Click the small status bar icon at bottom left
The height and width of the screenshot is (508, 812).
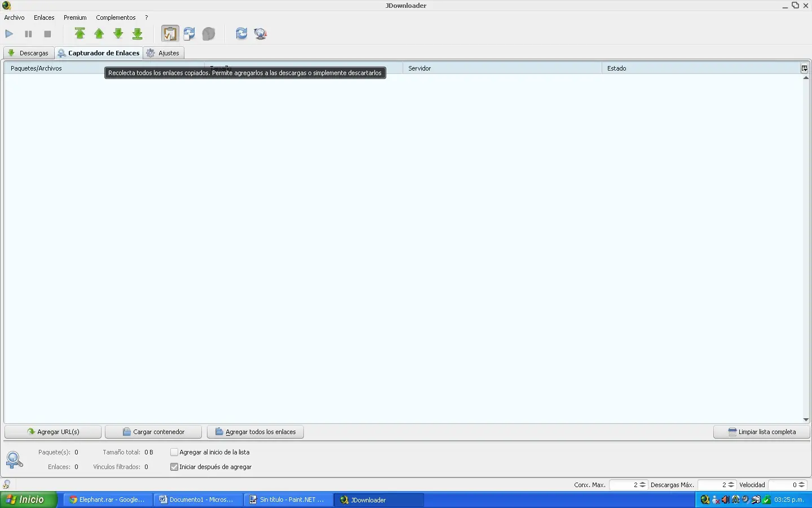(7, 484)
